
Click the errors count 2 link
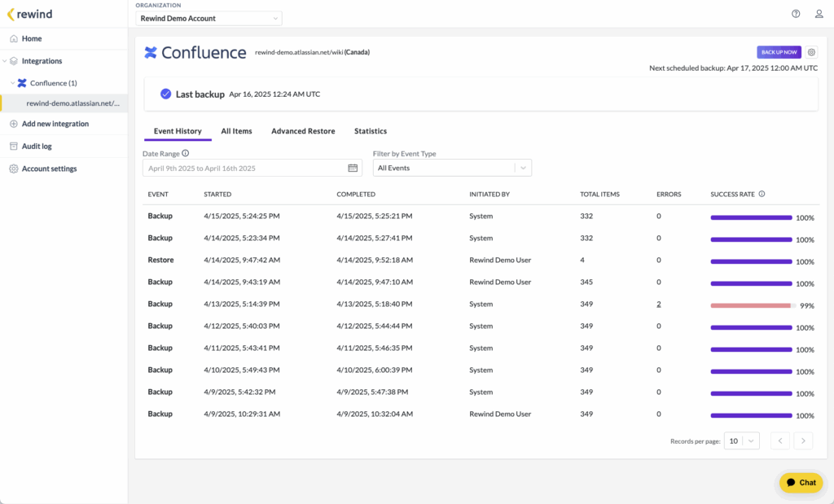point(658,304)
